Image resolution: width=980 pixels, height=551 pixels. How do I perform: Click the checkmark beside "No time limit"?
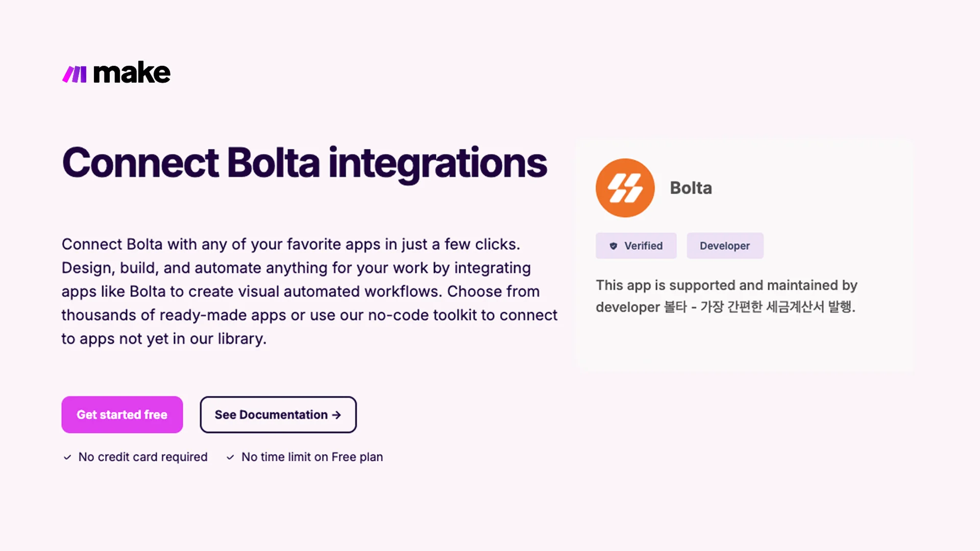click(x=230, y=457)
